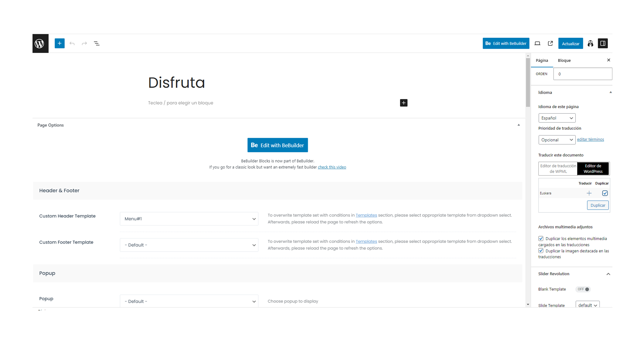Select Editor de WordPress option
640x364 pixels.
(x=593, y=169)
